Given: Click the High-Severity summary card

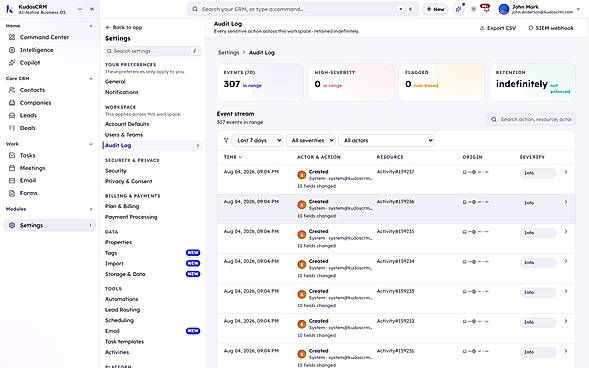Looking at the screenshot, I should 351,82.
